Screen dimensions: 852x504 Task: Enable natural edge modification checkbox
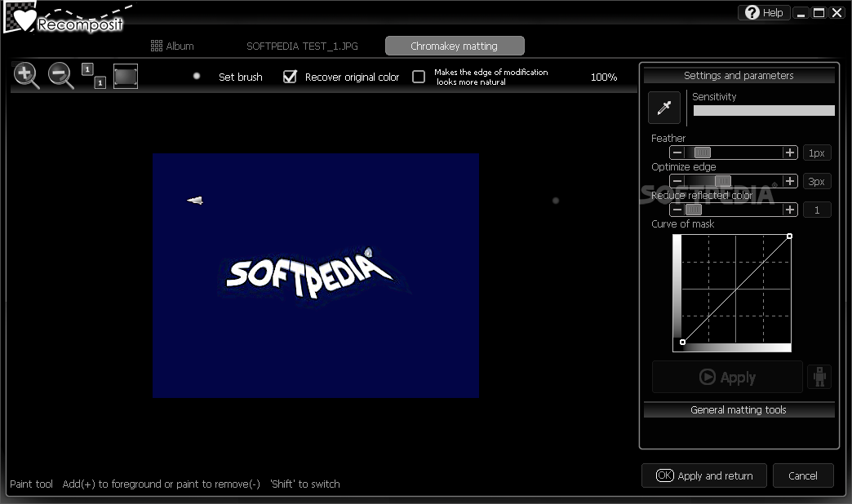click(419, 77)
